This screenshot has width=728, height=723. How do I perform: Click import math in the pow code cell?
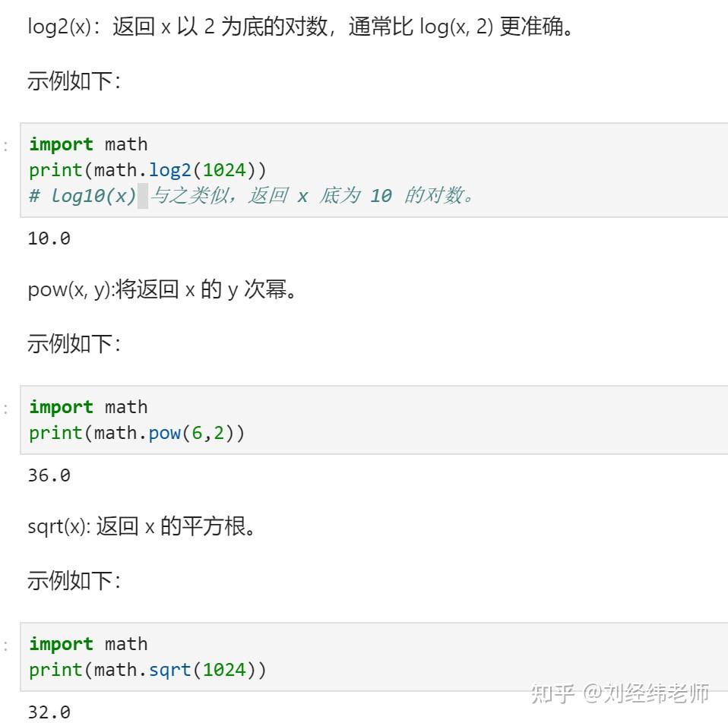[88, 407]
